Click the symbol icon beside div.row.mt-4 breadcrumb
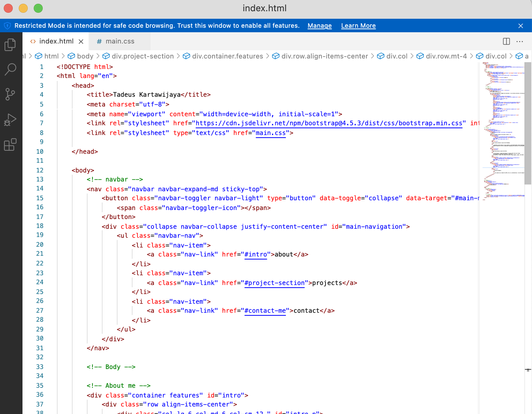The width and height of the screenshot is (532, 414). coord(420,56)
